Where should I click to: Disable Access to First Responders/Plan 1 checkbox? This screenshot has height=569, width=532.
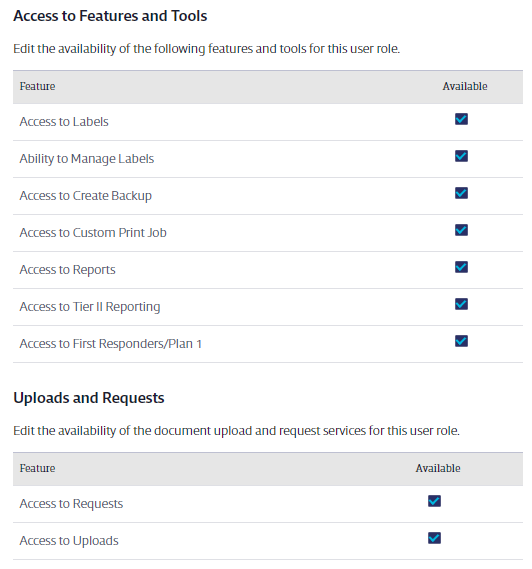point(461,341)
